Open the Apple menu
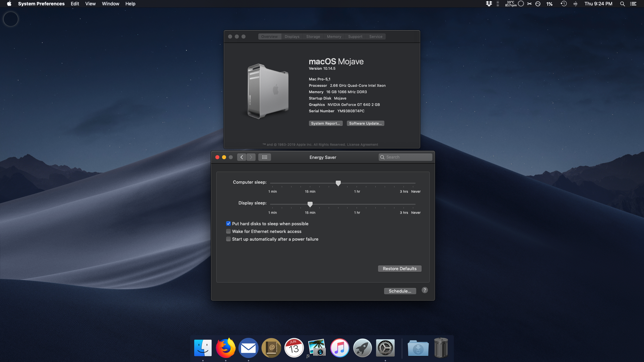Image resolution: width=644 pixels, height=362 pixels. pos(9,4)
